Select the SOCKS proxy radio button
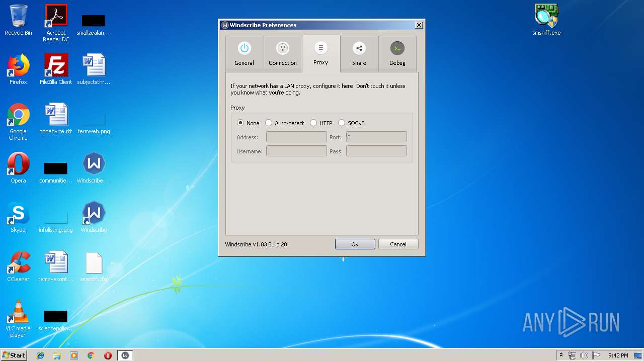The width and height of the screenshot is (644, 362). coord(351,123)
